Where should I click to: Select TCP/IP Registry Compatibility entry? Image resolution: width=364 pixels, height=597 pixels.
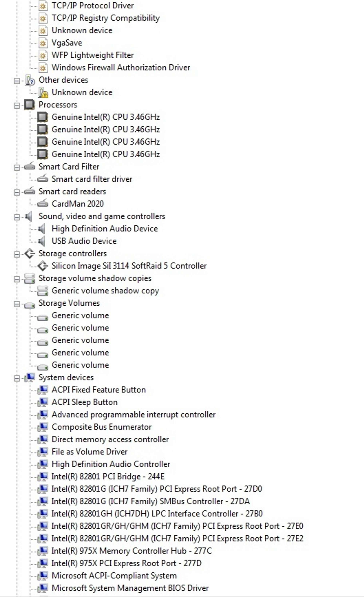[106, 18]
